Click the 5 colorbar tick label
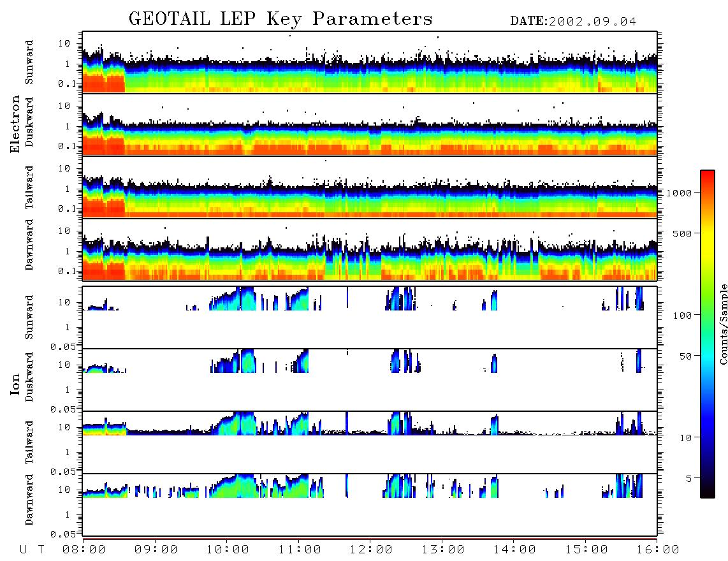The width and height of the screenshot is (728, 561). coord(688,478)
